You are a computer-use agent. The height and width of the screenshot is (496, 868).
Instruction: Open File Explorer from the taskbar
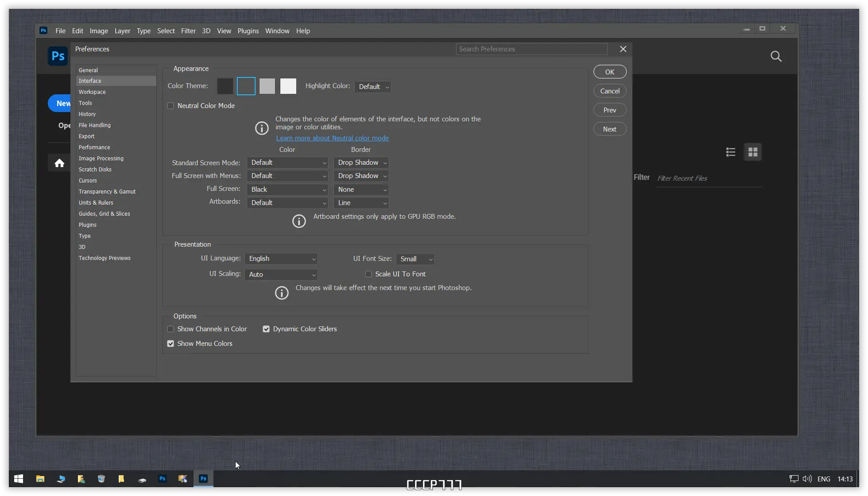[x=40, y=479]
